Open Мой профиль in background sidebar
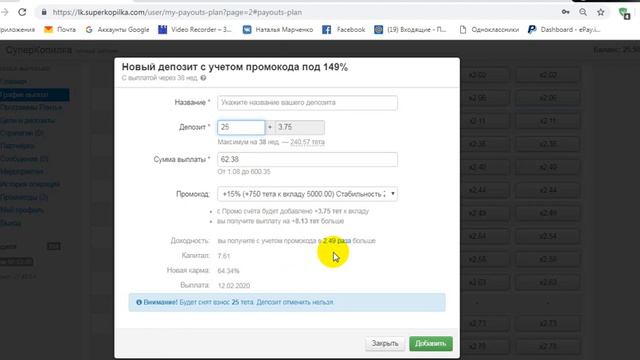The width and height of the screenshot is (640, 360). coord(22,210)
